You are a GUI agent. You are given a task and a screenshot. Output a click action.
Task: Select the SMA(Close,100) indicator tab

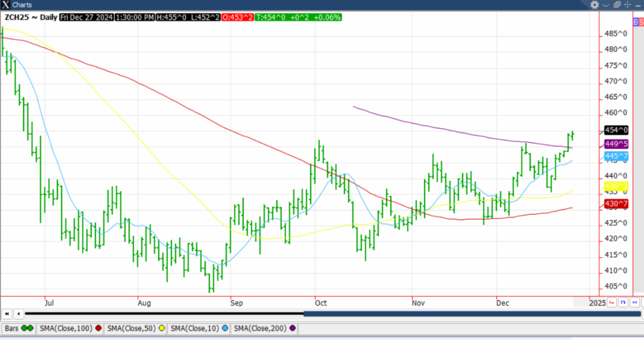70,328
